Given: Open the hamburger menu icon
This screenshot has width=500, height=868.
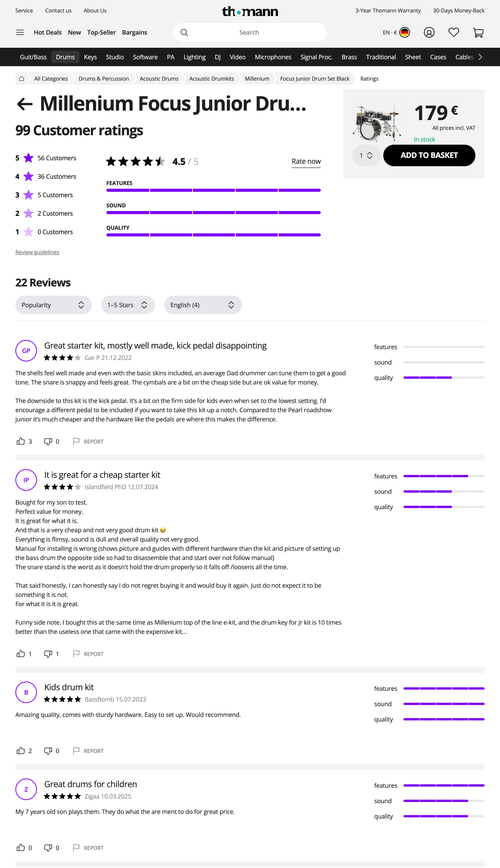Looking at the screenshot, I should click(x=20, y=32).
